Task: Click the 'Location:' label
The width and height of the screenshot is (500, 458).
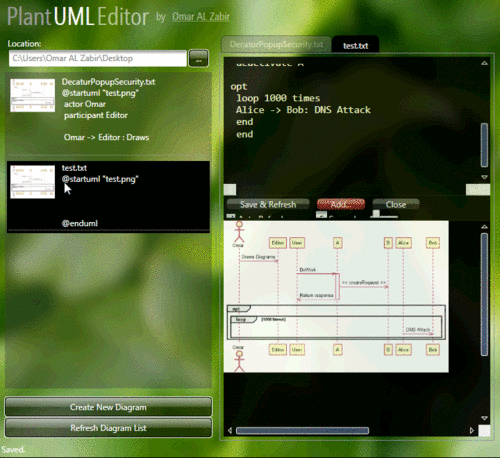Action: (24, 44)
